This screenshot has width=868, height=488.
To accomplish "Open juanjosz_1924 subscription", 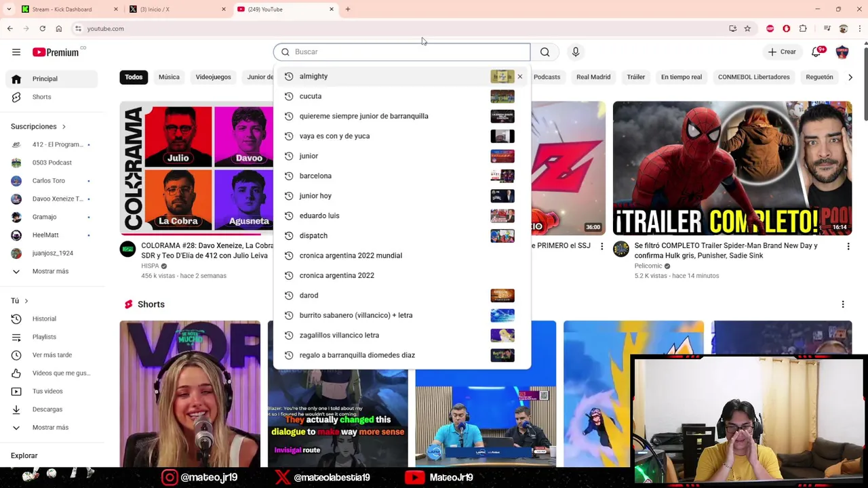I will [52, 253].
